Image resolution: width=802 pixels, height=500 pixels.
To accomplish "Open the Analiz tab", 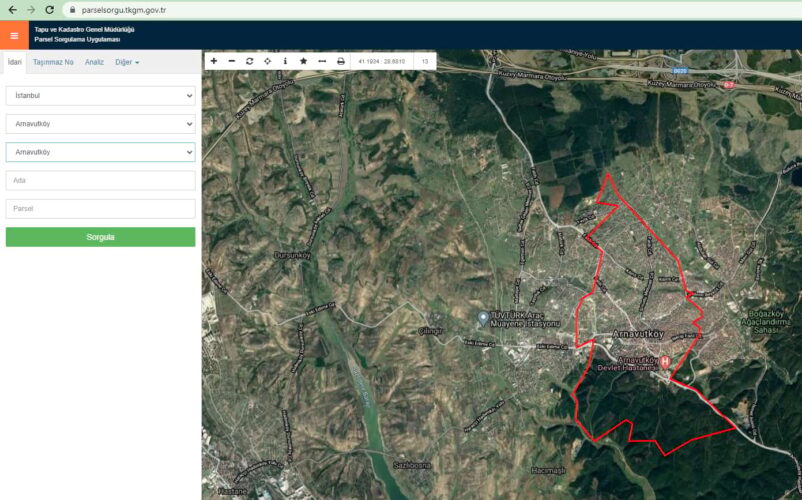I will (94, 62).
